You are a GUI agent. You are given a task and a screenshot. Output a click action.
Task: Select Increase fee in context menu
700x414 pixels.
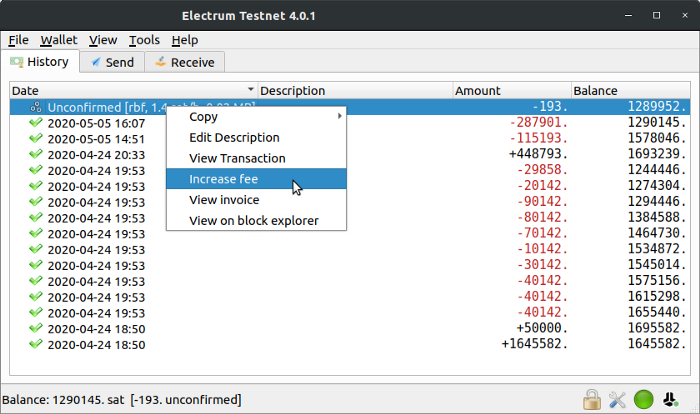click(256, 179)
